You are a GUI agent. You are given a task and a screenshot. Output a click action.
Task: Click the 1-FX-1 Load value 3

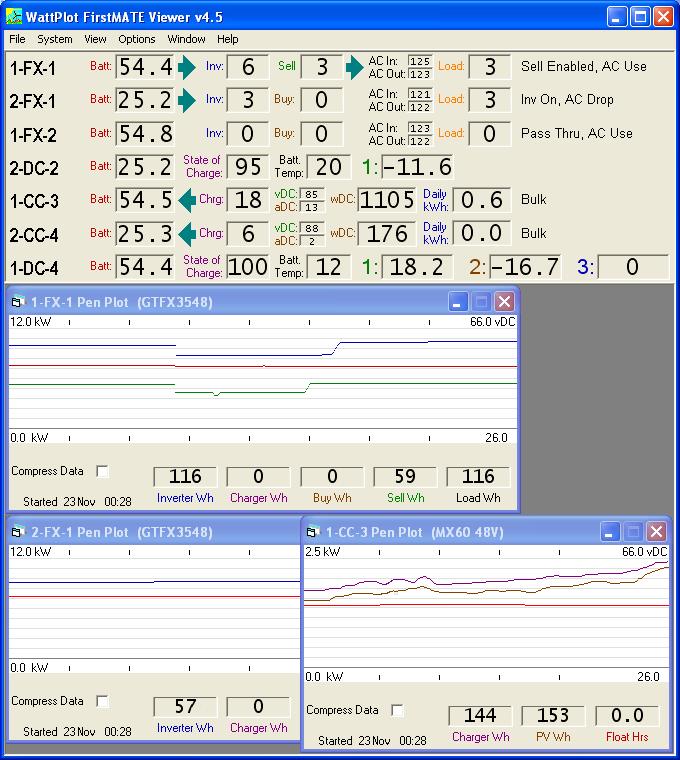490,67
